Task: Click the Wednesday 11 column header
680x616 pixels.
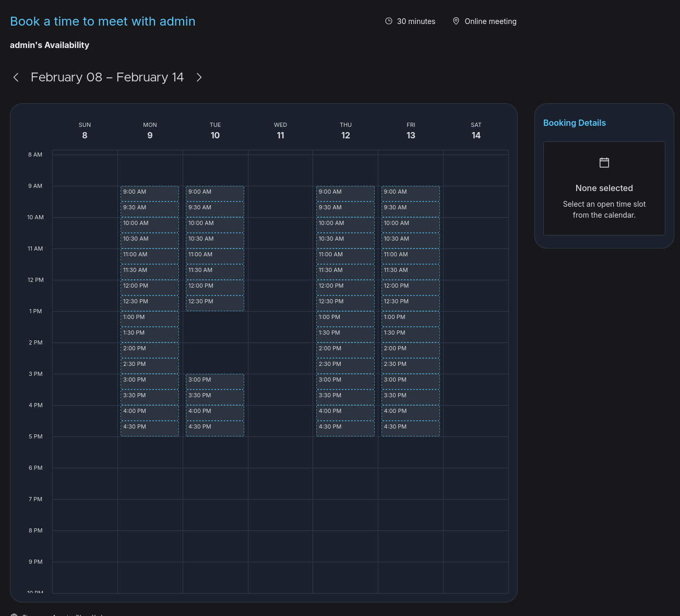Action: coord(280,131)
